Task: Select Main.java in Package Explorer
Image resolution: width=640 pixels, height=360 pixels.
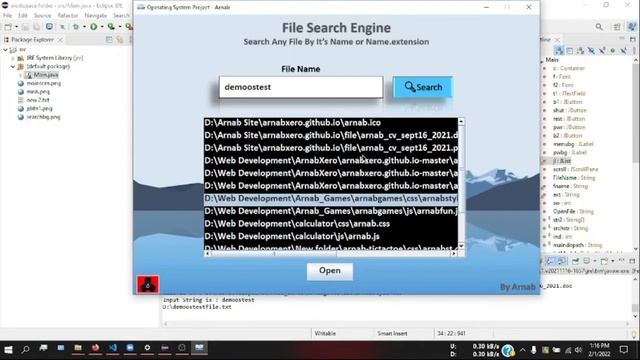Action: pyautogui.click(x=42, y=75)
